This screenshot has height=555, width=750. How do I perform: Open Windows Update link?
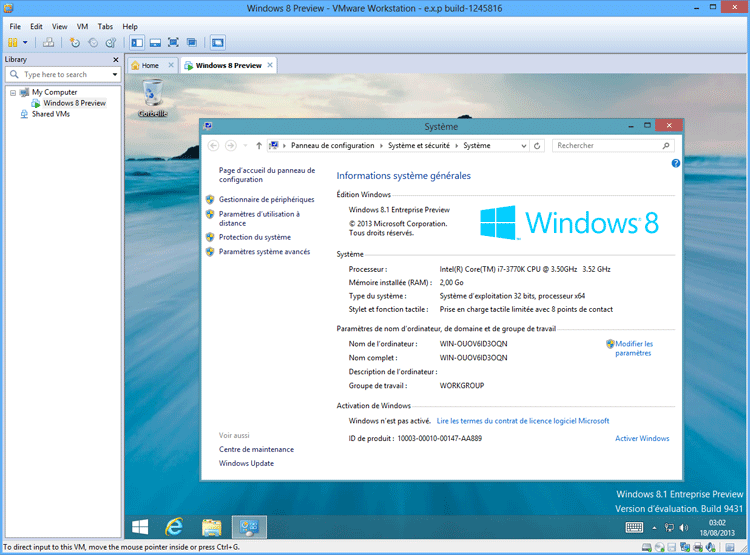coord(246,463)
